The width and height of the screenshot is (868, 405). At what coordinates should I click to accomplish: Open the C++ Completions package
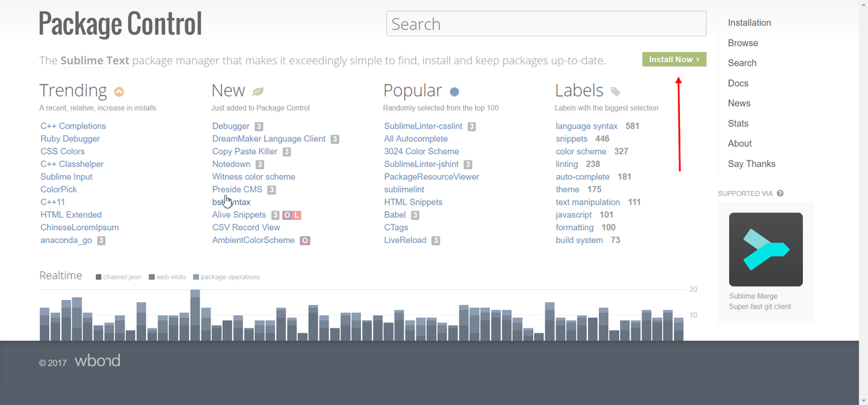(x=73, y=127)
